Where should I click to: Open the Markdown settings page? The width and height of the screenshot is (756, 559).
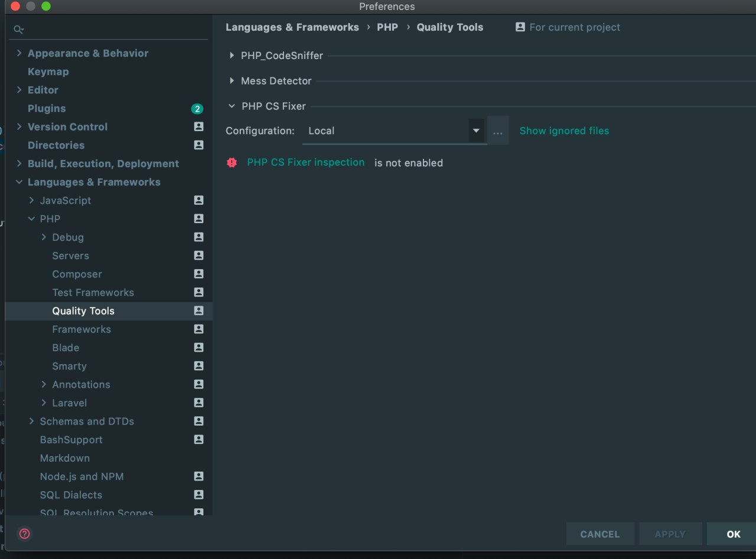[x=65, y=458]
